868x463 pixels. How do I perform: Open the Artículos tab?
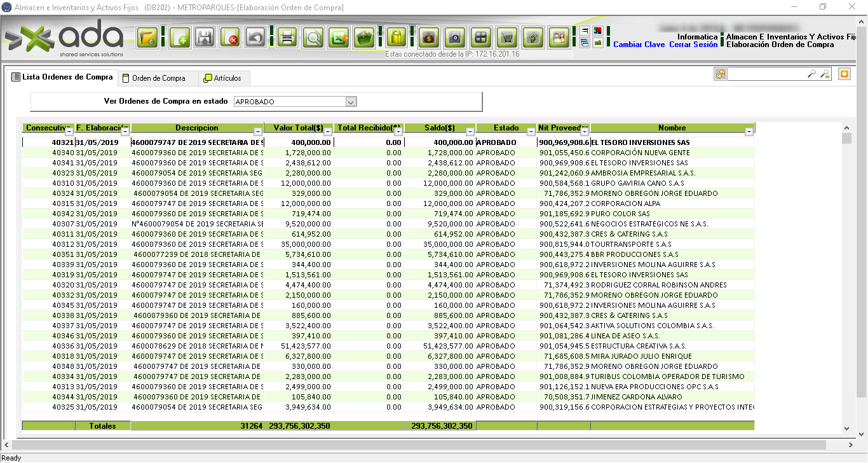(x=222, y=78)
